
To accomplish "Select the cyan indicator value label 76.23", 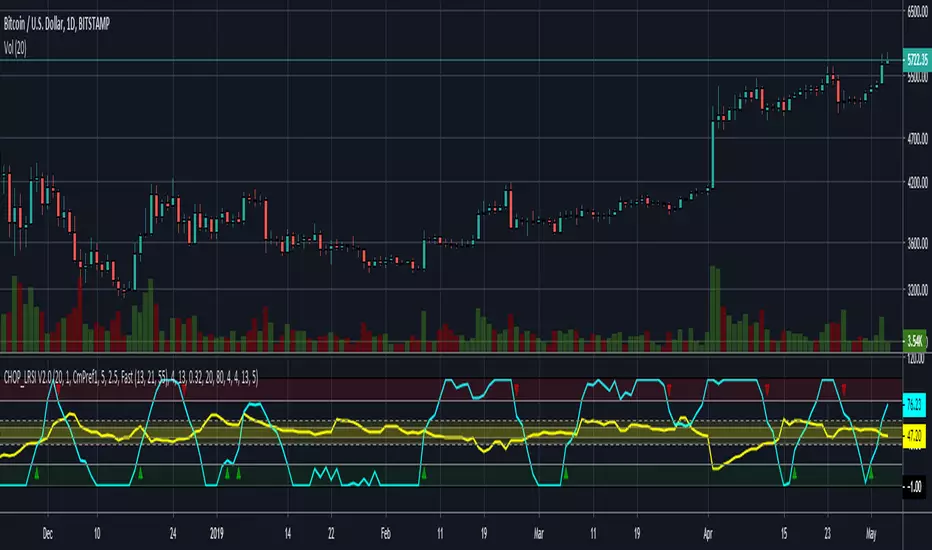I will [914, 405].
